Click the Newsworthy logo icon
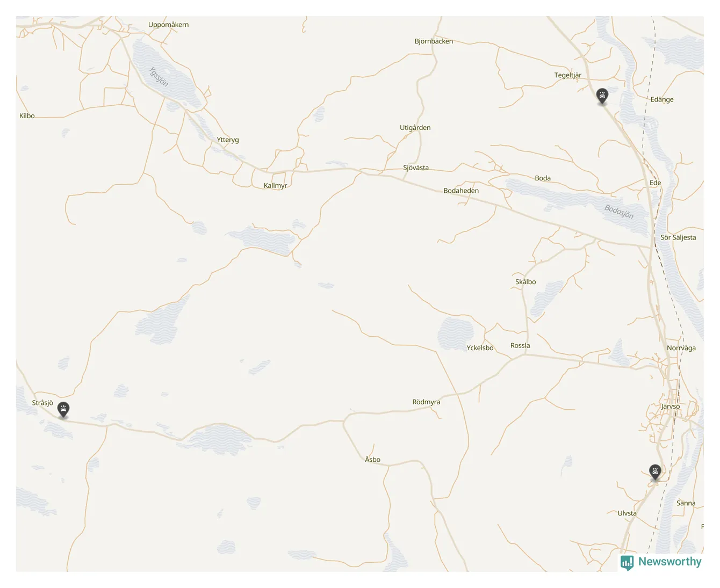The width and height of the screenshot is (720, 588). 627,562
